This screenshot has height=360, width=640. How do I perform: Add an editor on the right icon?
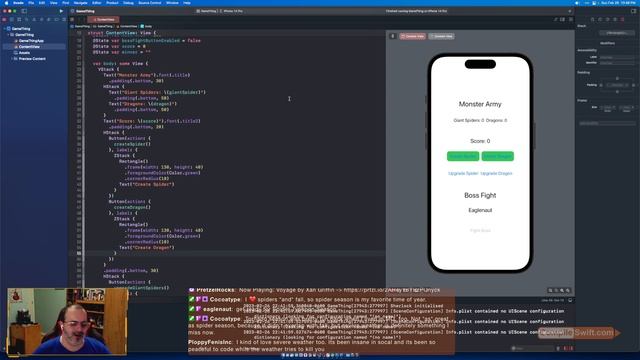click(571, 19)
